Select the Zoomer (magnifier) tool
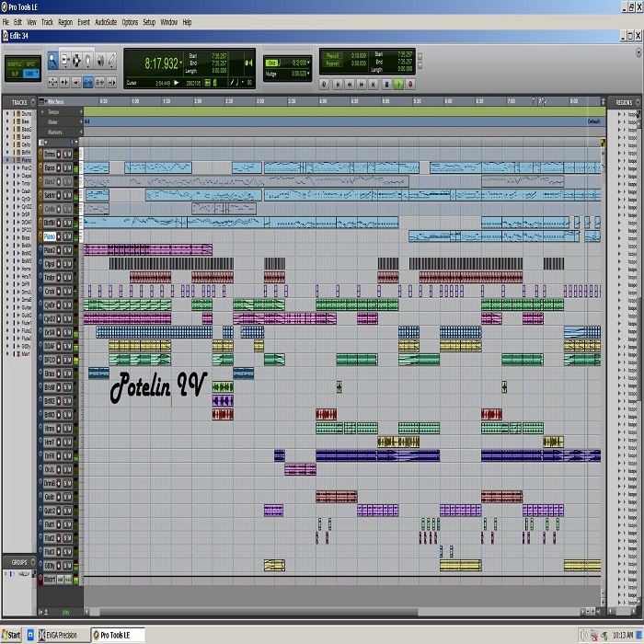 pos(53,60)
